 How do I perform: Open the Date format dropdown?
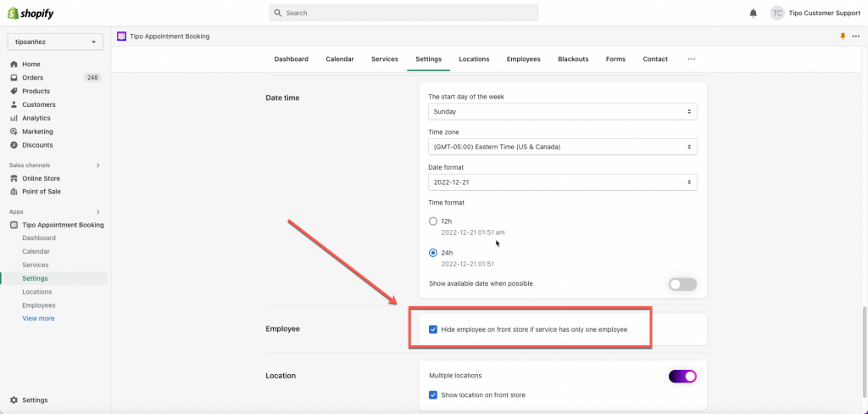(x=563, y=182)
